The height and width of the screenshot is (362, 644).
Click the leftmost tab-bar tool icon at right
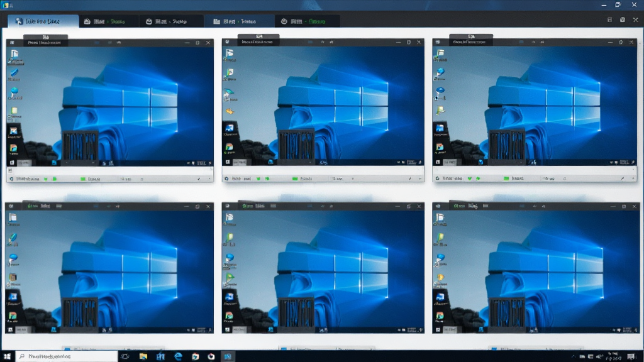click(609, 19)
